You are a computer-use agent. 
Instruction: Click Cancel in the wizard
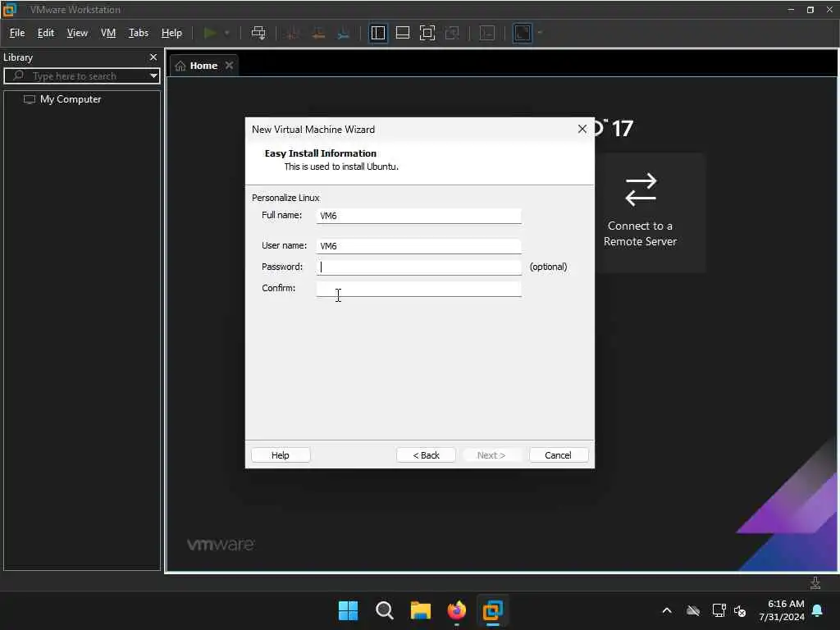click(x=558, y=455)
